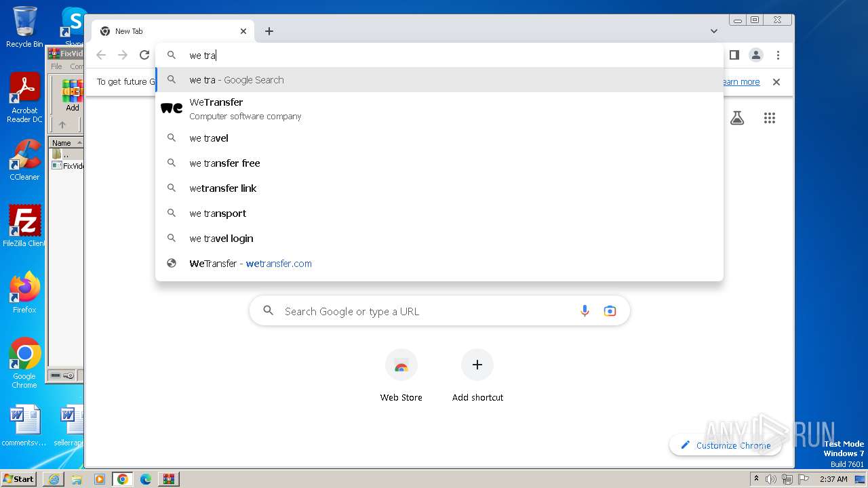This screenshot has width=868, height=488.
Task: Select the FixVid file row in WinRAR
Action: (x=68, y=166)
